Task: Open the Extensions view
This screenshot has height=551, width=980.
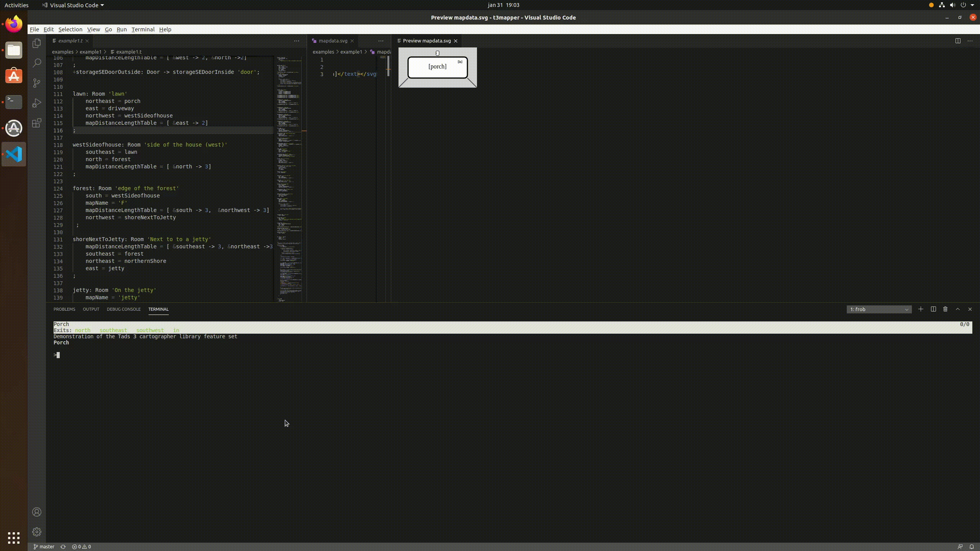Action: pyautogui.click(x=37, y=123)
